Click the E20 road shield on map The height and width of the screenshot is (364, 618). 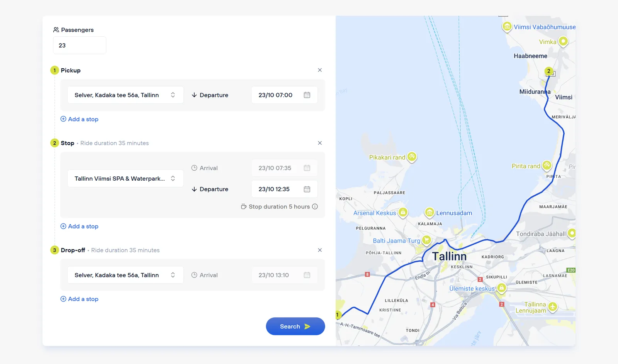(x=571, y=270)
